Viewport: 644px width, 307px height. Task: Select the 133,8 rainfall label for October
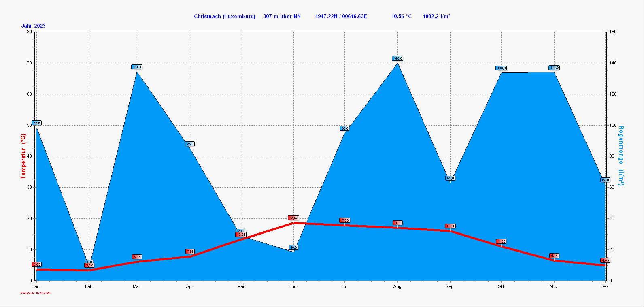click(x=501, y=68)
